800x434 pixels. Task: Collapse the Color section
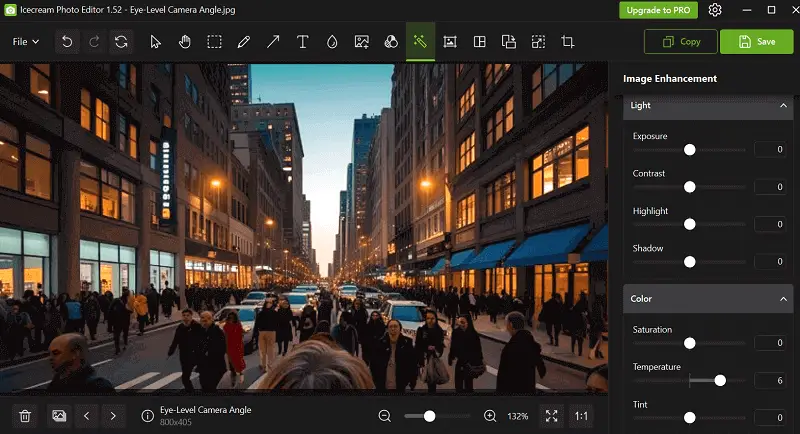783,299
